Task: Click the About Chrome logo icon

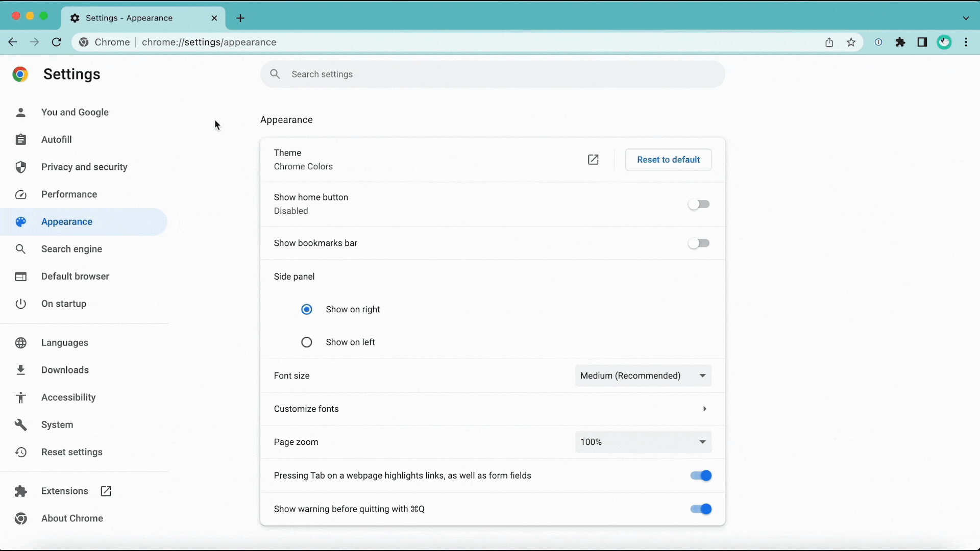Action: pyautogui.click(x=21, y=518)
